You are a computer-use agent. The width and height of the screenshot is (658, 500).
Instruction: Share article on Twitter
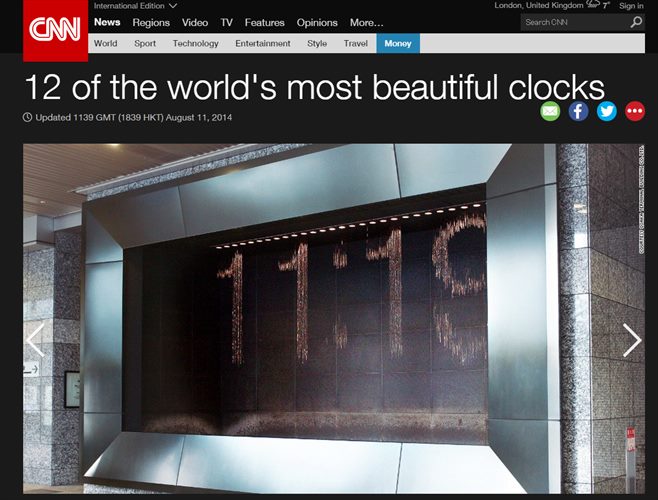[606, 111]
